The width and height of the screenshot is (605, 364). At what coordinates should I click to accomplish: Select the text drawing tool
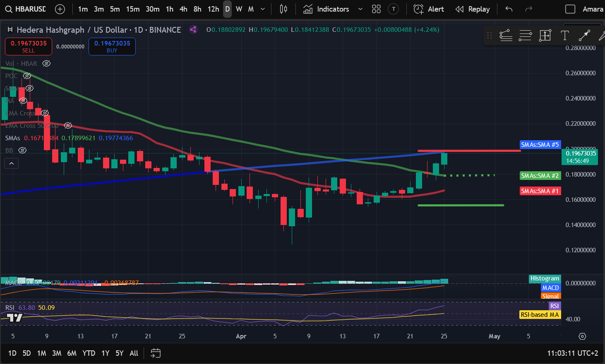point(564,36)
